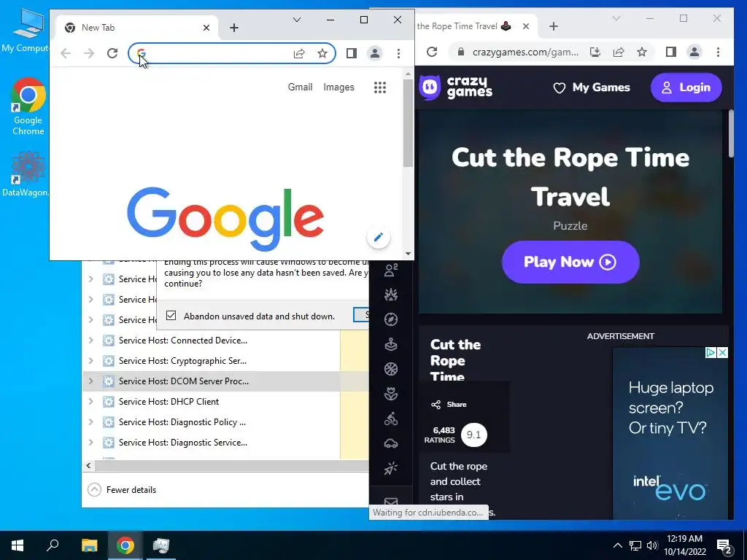Screen dimensions: 747x560
Task: Open the tab search chevron in New Tab window
Action: click(296, 20)
